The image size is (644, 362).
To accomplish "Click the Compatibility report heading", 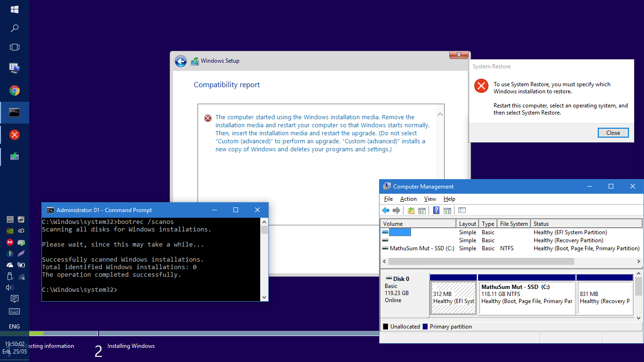I will click(x=227, y=85).
